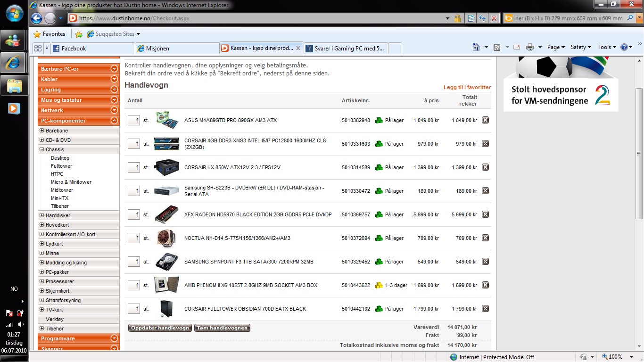Expand the Hovedkort category

click(42, 225)
